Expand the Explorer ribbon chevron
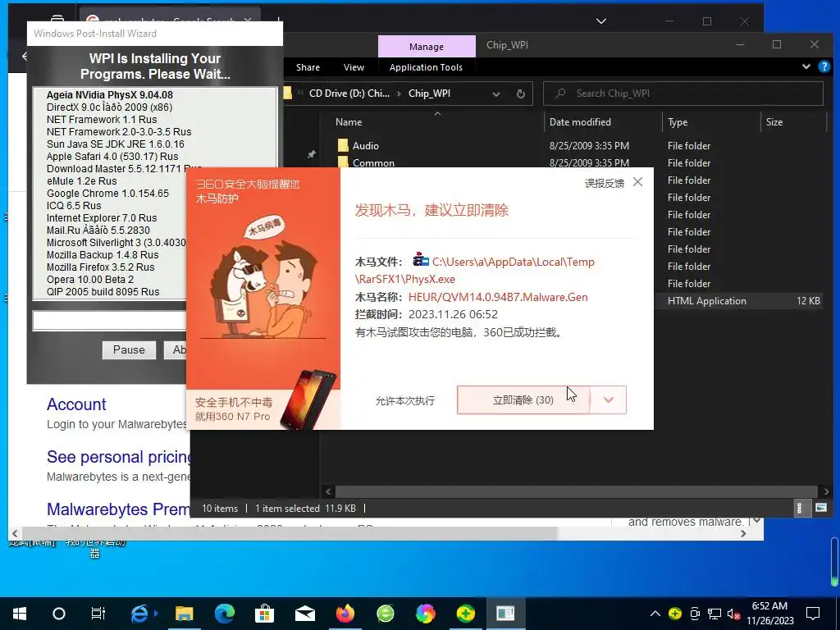Viewport: 840px width, 630px height. [806, 66]
